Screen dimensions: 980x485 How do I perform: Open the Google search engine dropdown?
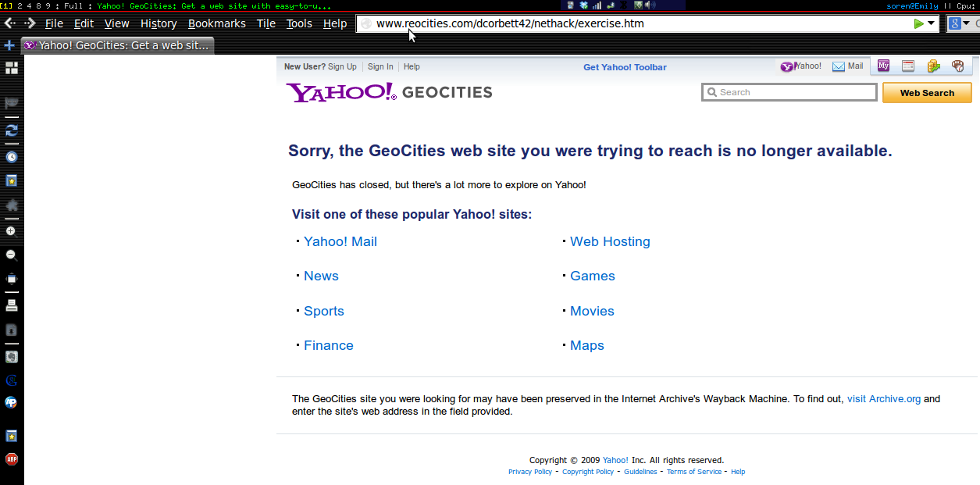pyautogui.click(x=960, y=23)
